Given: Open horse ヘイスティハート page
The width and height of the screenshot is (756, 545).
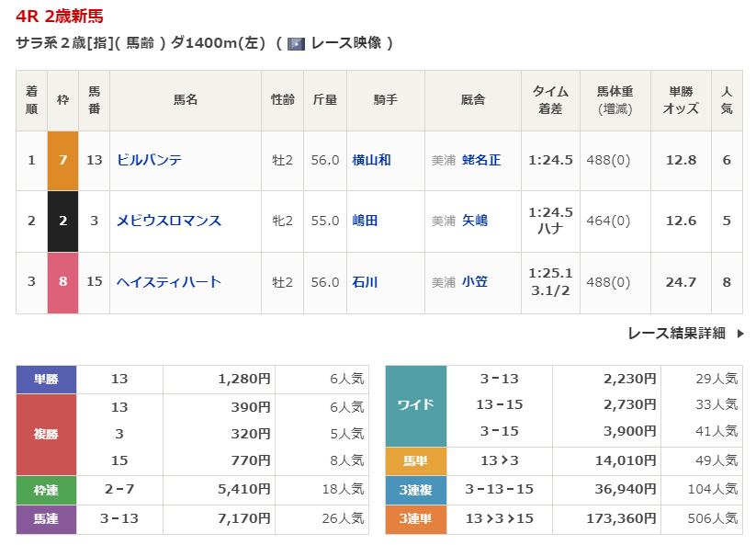Looking at the screenshot, I should [169, 282].
